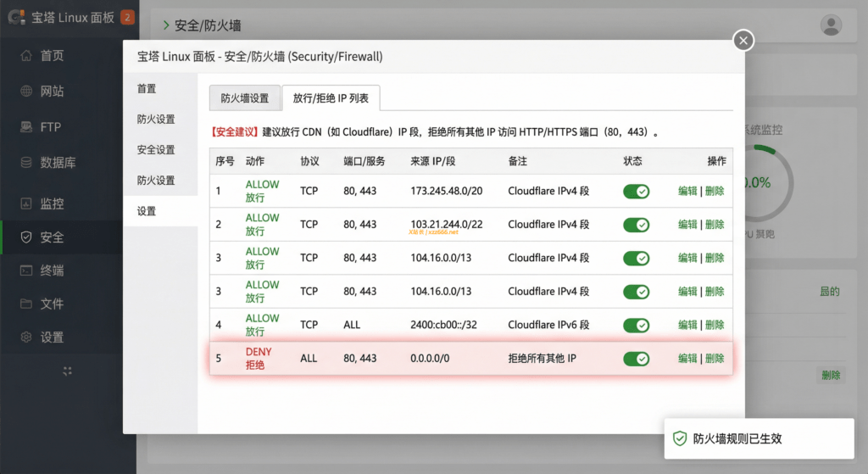The height and width of the screenshot is (474, 868).
Task: Delete the 173.245.48.0/20 rule
Action: (x=715, y=191)
